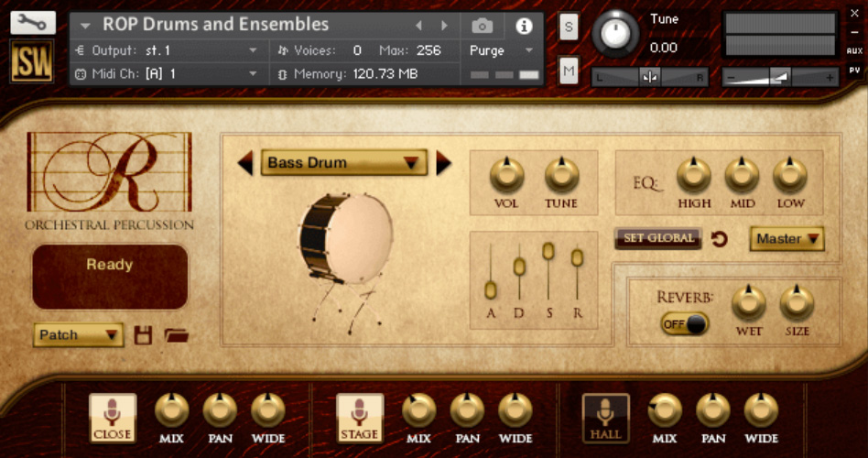Click the Tune value 0.00
Viewport: 868px width, 458px height.
coord(664,48)
